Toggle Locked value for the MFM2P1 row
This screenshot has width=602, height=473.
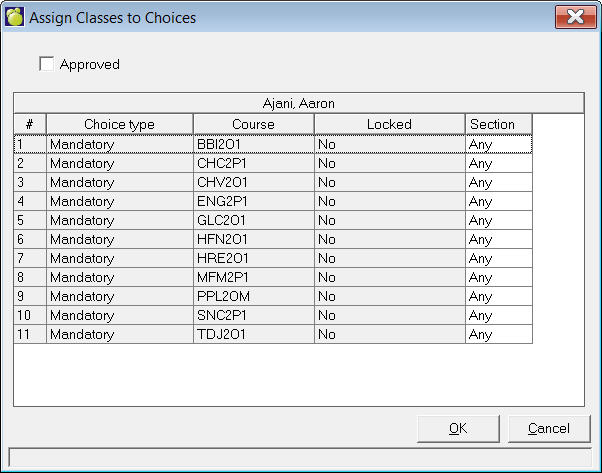pyautogui.click(x=389, y=277)
